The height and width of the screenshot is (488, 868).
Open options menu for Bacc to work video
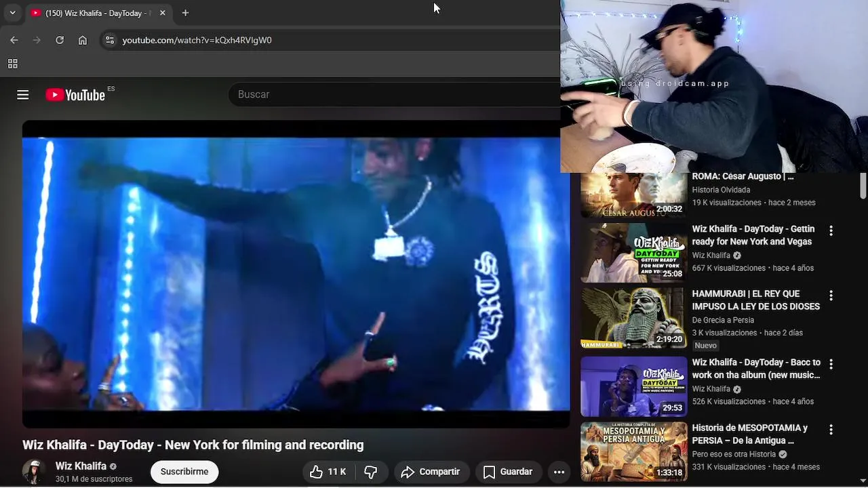click(x=831, y=364)
